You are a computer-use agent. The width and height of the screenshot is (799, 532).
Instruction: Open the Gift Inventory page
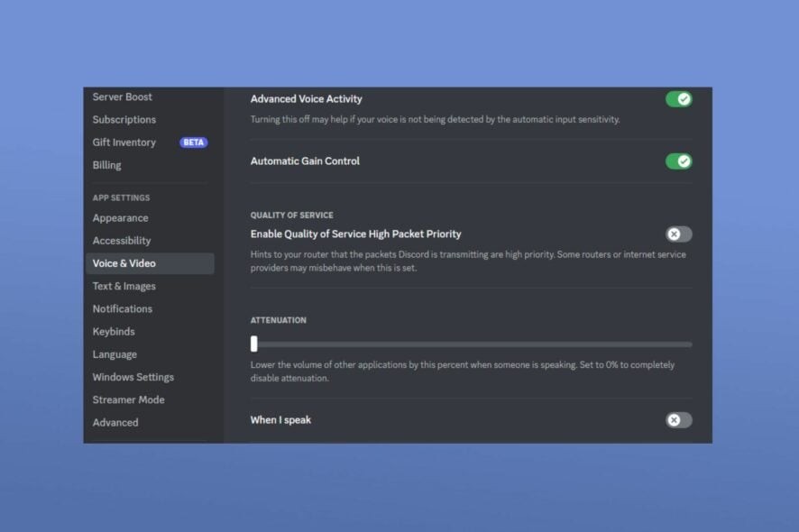[124, 142]
